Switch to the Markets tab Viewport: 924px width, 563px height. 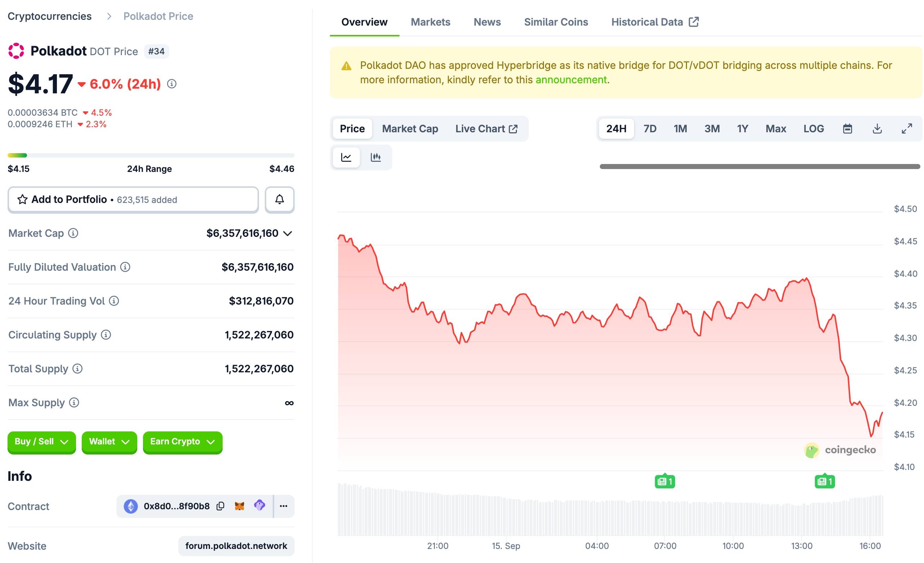[430, 22]
